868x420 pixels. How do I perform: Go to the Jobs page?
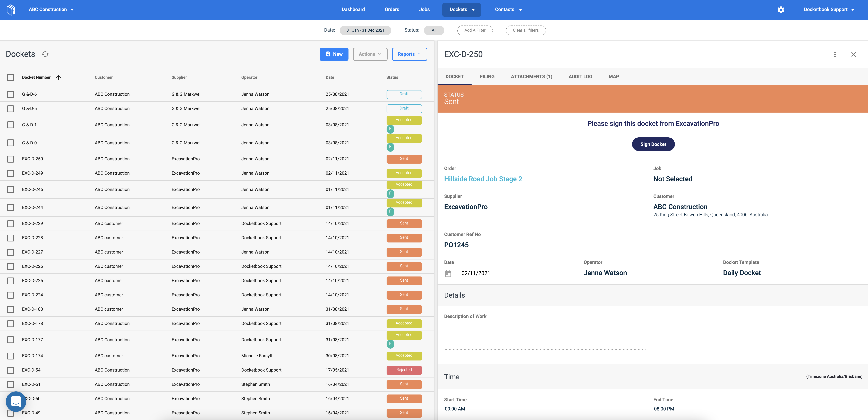click(424, 10)
